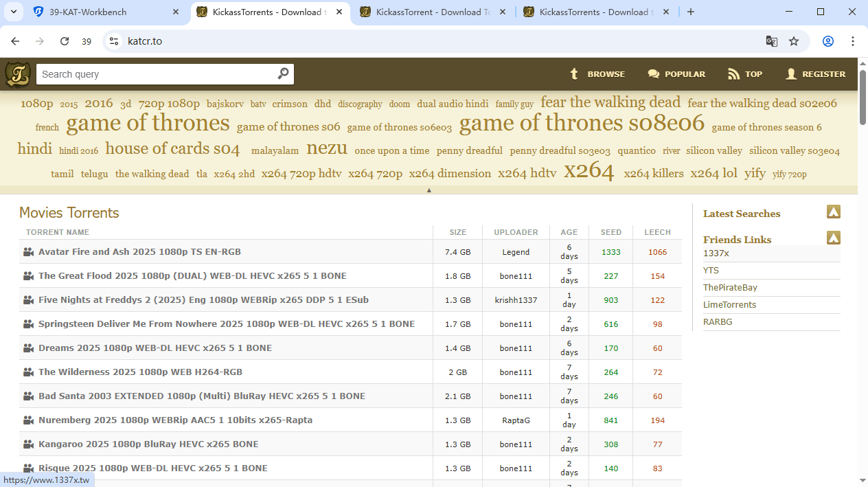Click the movie icon beside Bad Santa 2003
Screen dimensions: 868x487
(28, 396)
